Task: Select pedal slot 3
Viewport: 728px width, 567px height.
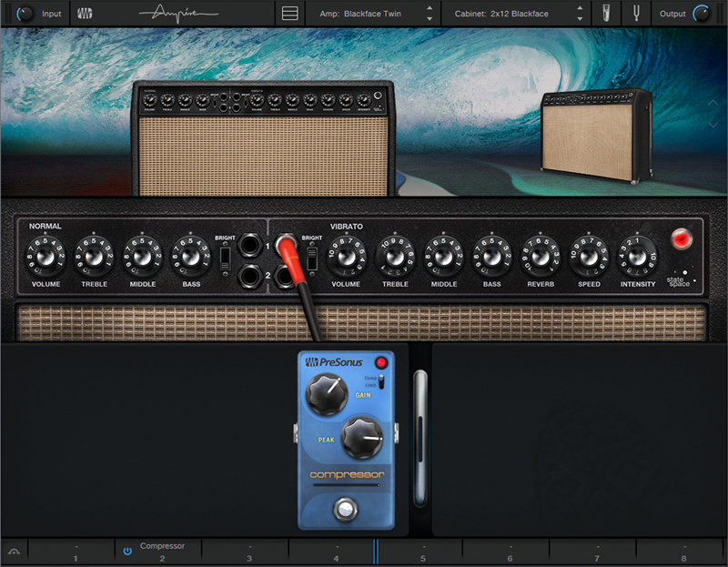Action: click(245, 552)
